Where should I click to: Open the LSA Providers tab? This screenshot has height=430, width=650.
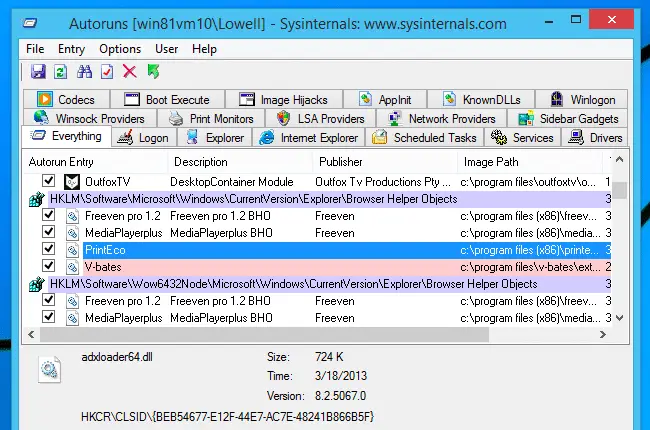tap(320, 119)
